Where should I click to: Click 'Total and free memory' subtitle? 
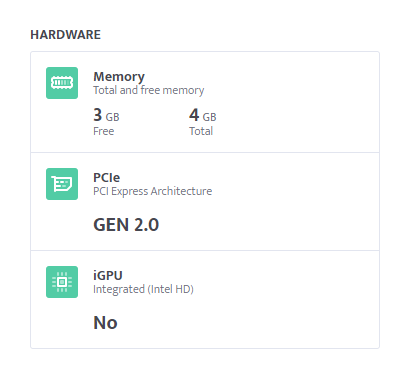pyautogui.click(x=149, y=90)
